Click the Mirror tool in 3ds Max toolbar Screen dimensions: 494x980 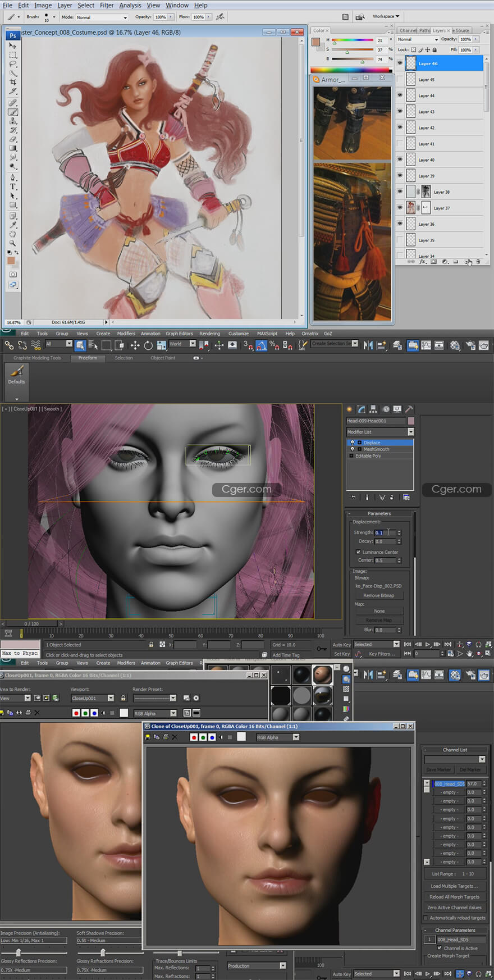[368, 345]
